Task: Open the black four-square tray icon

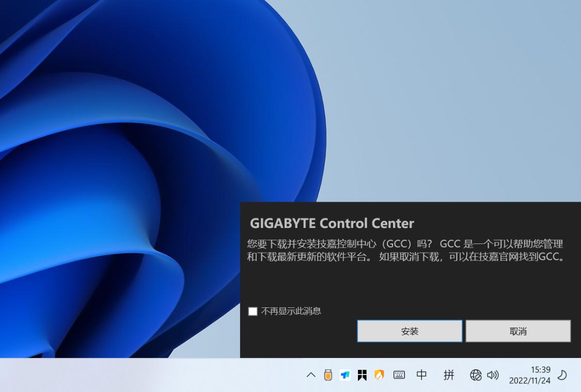Action: click(x=362, y=375)
